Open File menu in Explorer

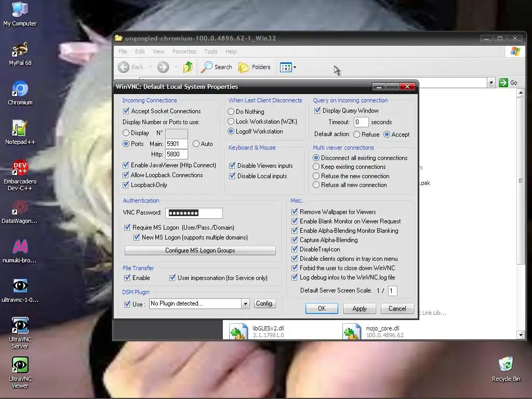(x=123, y=51)
